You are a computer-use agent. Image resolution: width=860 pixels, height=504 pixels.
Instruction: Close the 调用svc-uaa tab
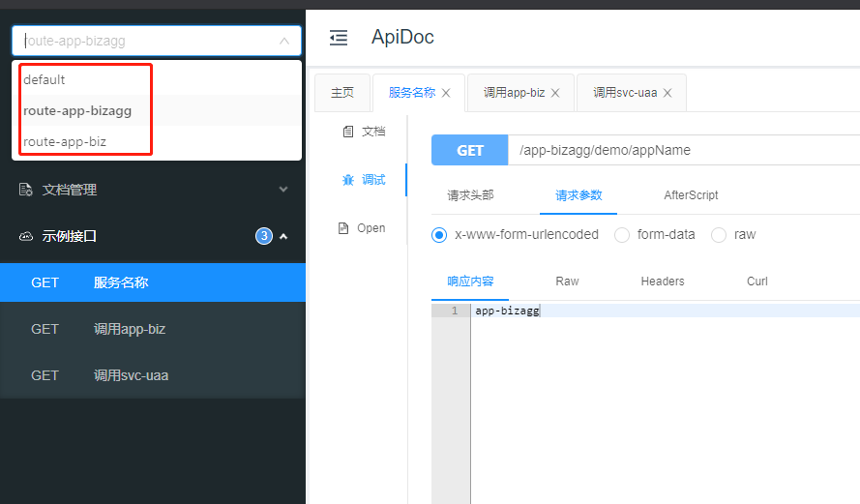click(667, 93)
